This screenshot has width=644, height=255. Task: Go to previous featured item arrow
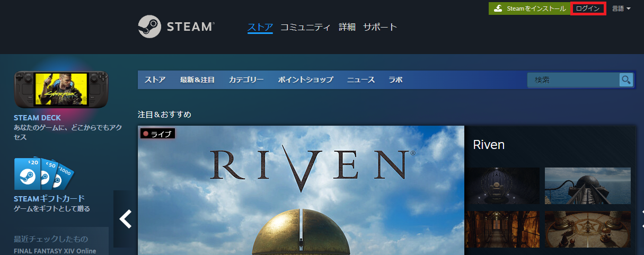[x=126, y=219]
